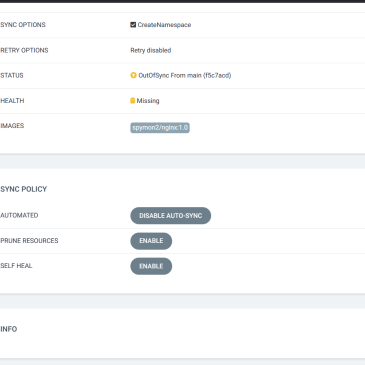Click the AUTOMATED row label
365x365 pixels.
(x=19, y=215)
